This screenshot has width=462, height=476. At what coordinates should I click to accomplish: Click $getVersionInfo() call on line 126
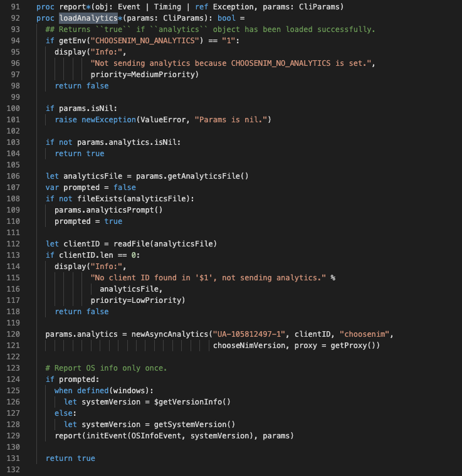pos(192,402)
